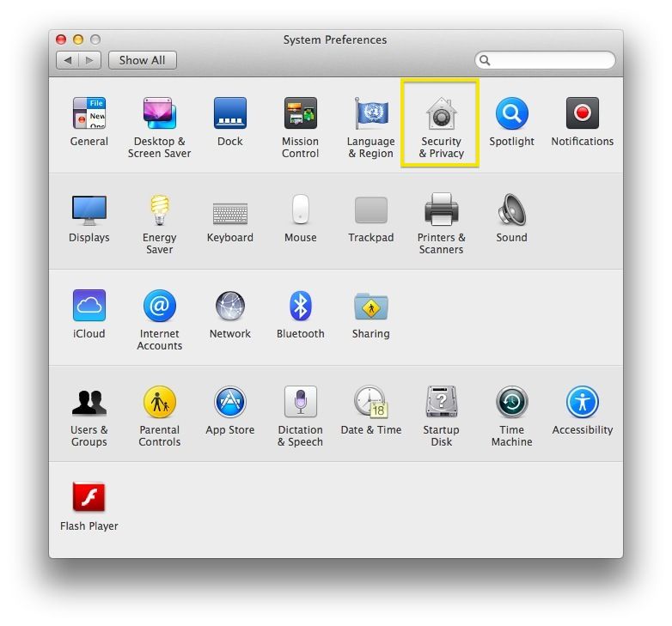
Task: Click the Show All button
Action: 143,60
